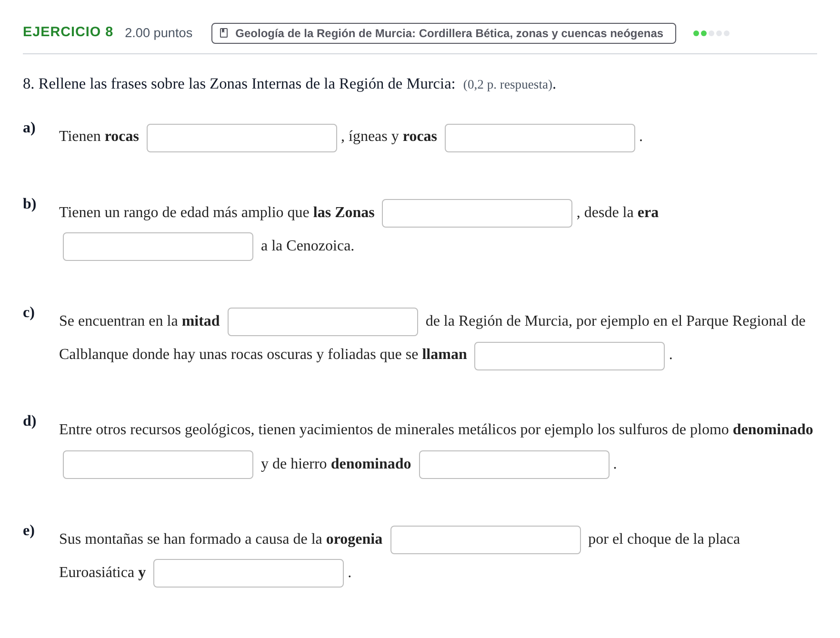Open the Geología de la Región de Murcia topic tag
The height and width of the screenshot is (638, 840).
point(443,33)
